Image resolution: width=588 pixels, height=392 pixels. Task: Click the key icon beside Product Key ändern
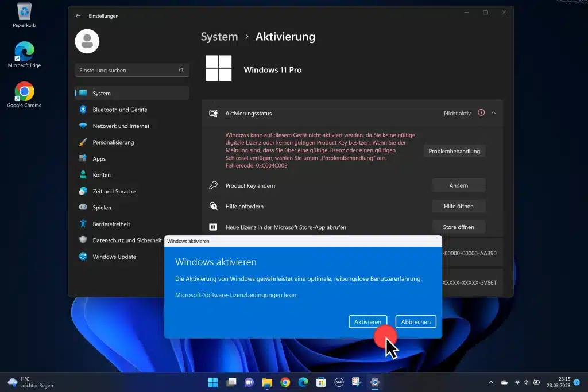pyautogui.click(x=214, y=185)
